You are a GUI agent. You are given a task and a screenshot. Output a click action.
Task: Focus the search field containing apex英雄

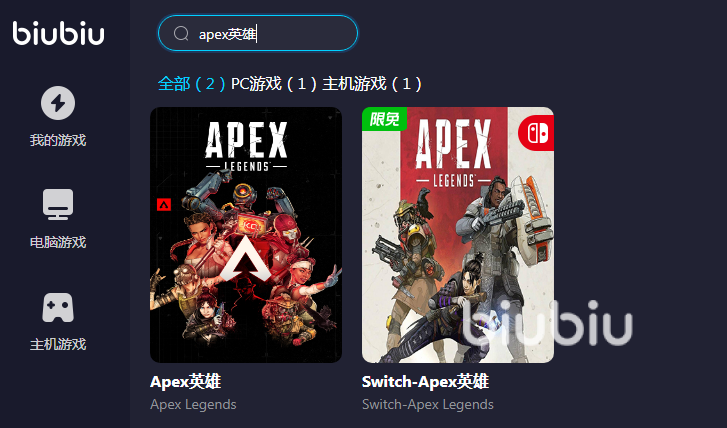click(x=258, y=33)
